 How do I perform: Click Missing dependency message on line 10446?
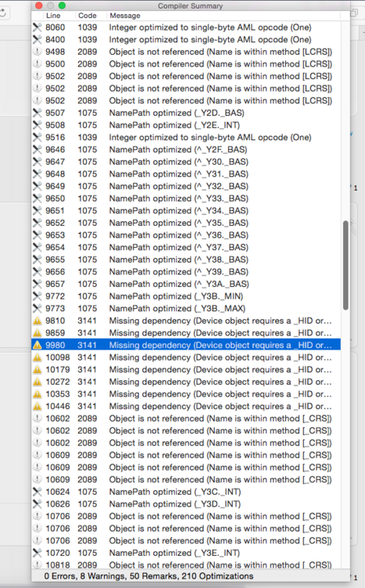tap(220, 406)
